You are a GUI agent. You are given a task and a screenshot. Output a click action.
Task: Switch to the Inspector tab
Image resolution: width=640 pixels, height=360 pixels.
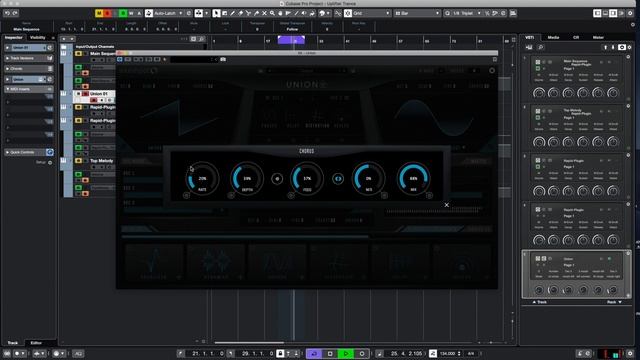(13, 38)
